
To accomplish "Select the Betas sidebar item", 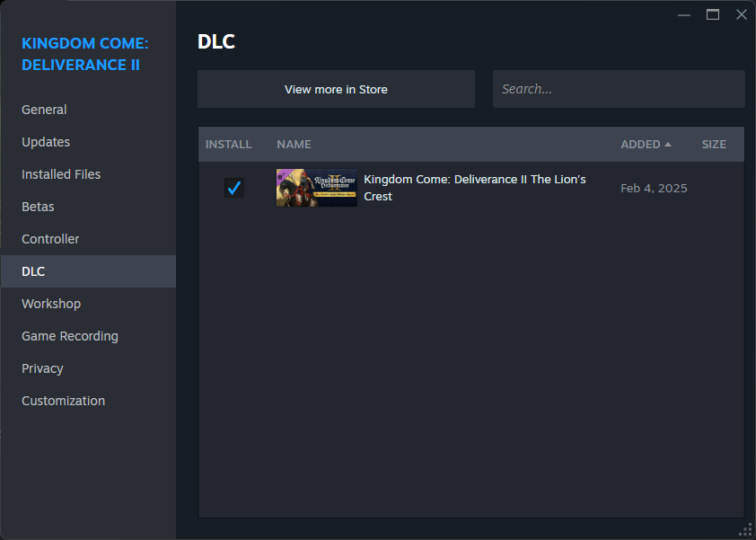I will pyautogui.click(x=38, y=207).
